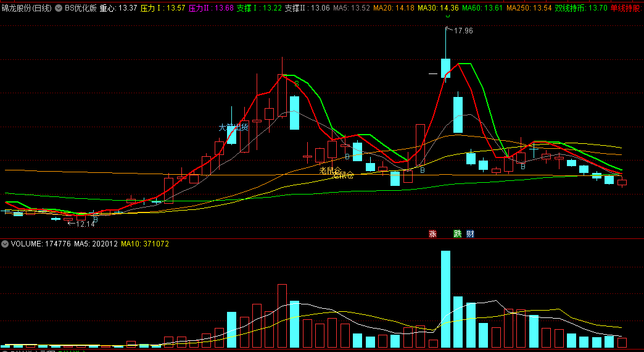Click the red 涨 event icon
Screen dimensions: 644x352
pos(432,233)
